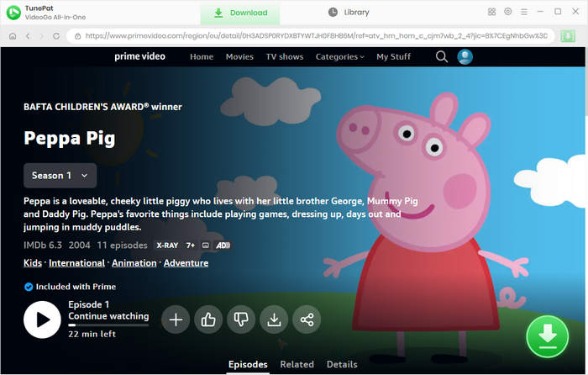Image resolution: width=588 pixels, height=375 pixels.
Task: Open the Adventure genre link
Action: tap(186, 263)
